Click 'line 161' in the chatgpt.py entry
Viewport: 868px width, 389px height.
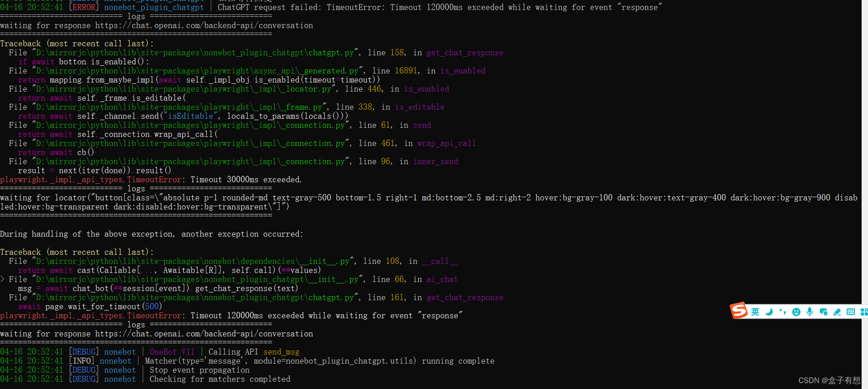point(386,297)
